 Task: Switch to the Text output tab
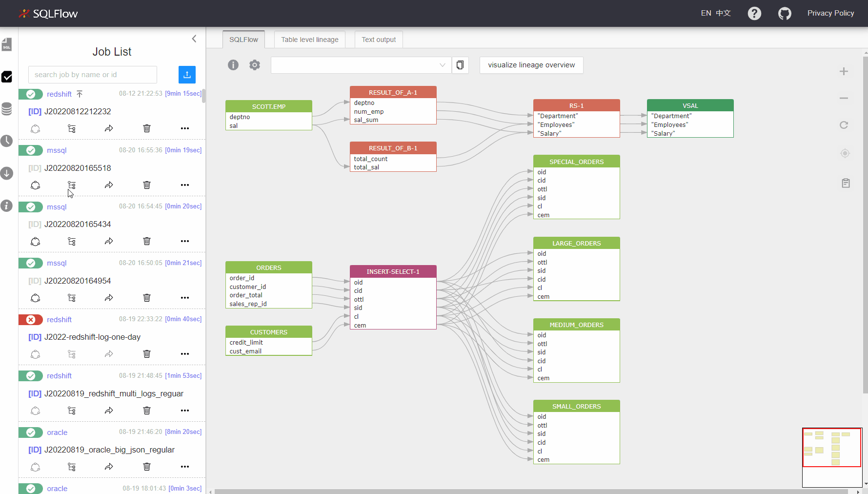click(x=379, y=40)
